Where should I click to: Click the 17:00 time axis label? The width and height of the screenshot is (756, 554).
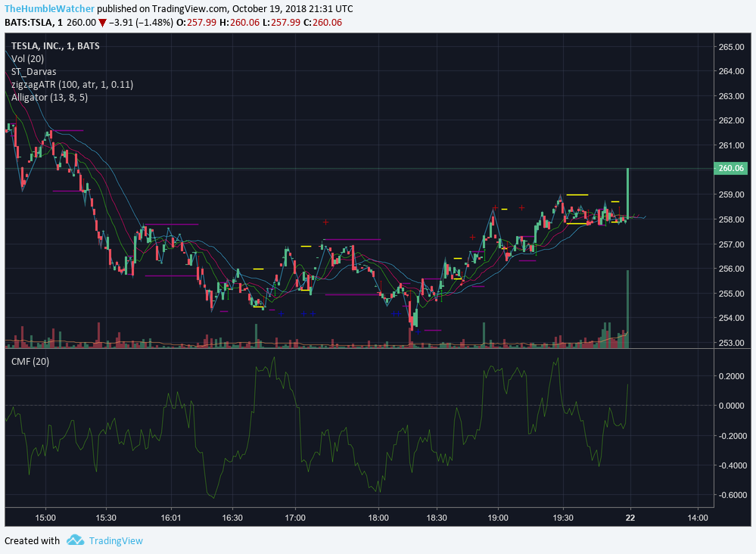click(x=295, y=518)
